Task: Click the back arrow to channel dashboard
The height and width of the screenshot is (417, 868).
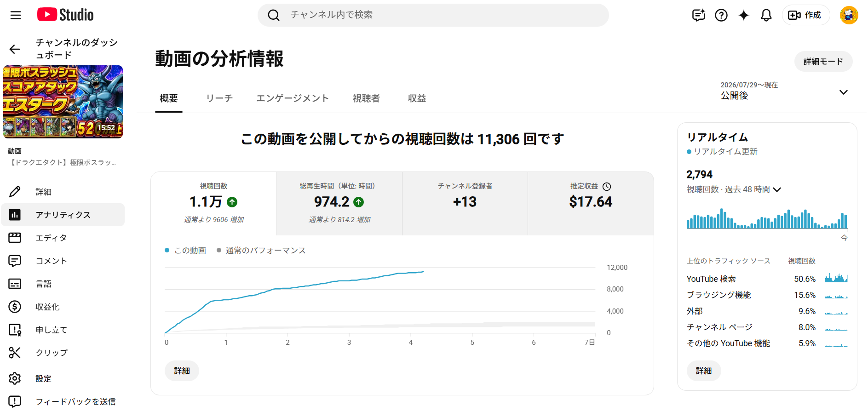Action: [x=15, y=49]
